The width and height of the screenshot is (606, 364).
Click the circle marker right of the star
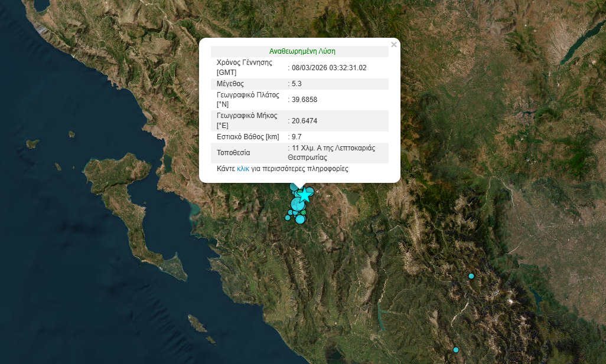310,191
